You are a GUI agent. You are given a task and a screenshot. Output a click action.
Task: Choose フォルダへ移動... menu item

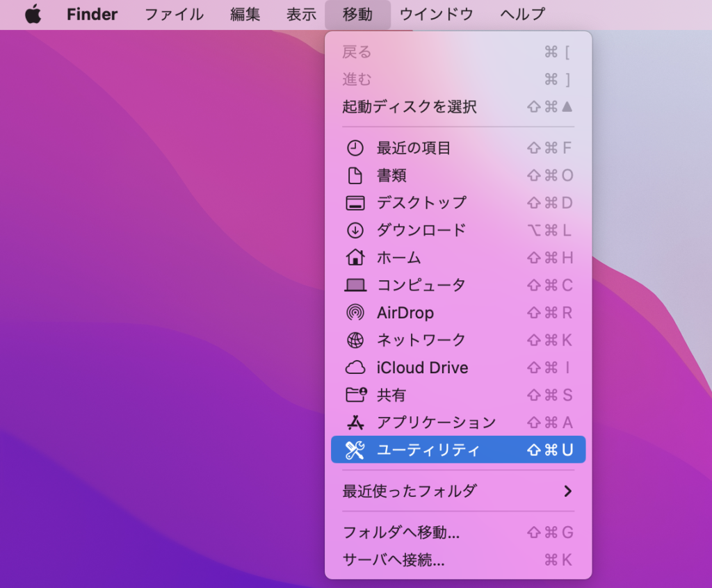(x=401, y=533)
